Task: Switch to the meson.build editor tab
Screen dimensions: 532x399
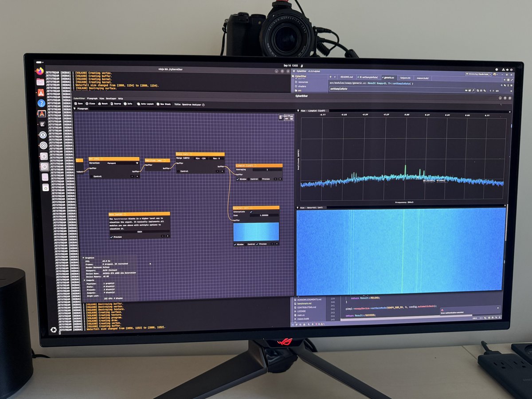Action: coord(422,78)
